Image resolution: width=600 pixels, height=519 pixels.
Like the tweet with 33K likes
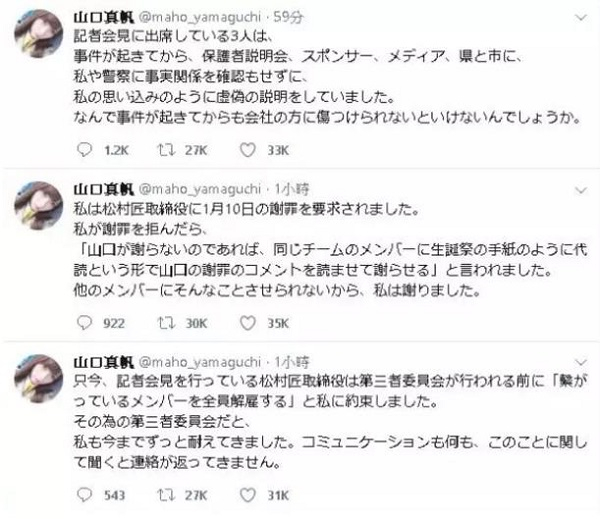(x=248, y=150)
